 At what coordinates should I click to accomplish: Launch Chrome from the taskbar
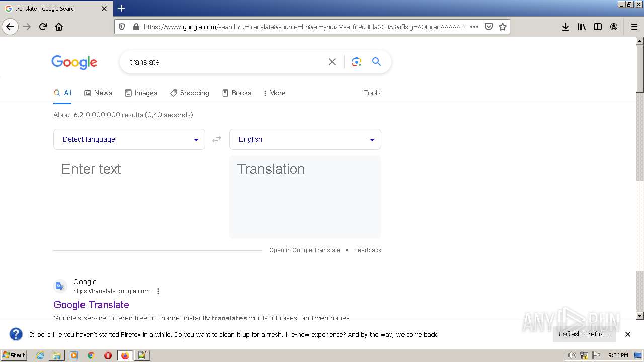(x=91, y=355)
